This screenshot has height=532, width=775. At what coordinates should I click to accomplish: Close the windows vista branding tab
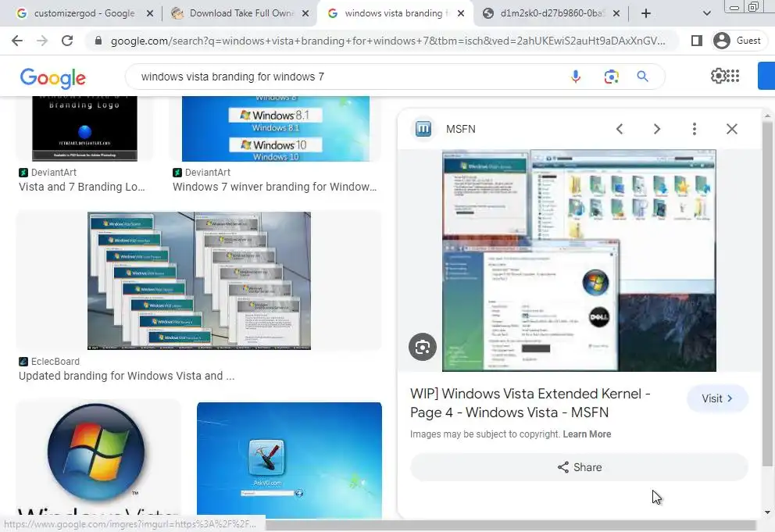(x=461, y=14)
